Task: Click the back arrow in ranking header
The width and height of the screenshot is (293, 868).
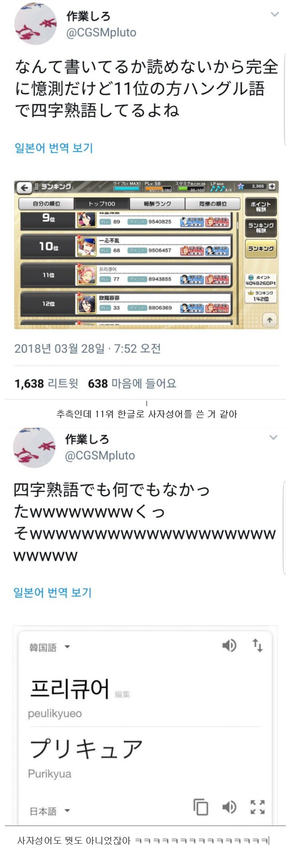Action: 23,187
